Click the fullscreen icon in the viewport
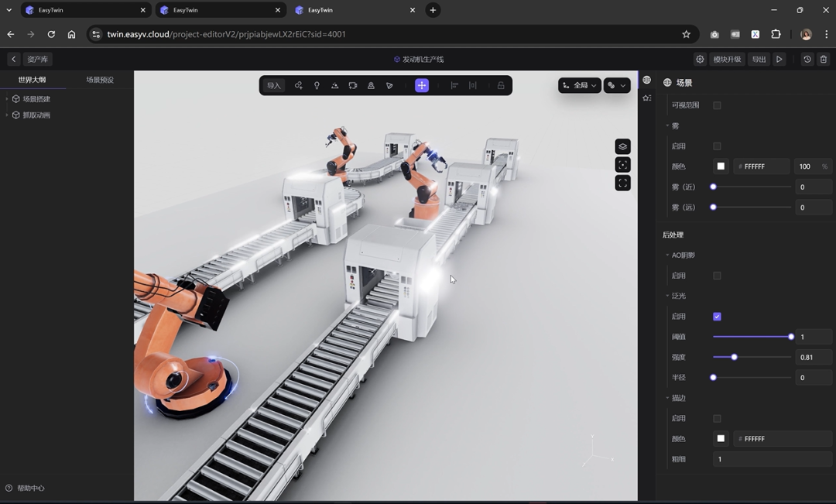The image size is (836, 504). point(622,183)
